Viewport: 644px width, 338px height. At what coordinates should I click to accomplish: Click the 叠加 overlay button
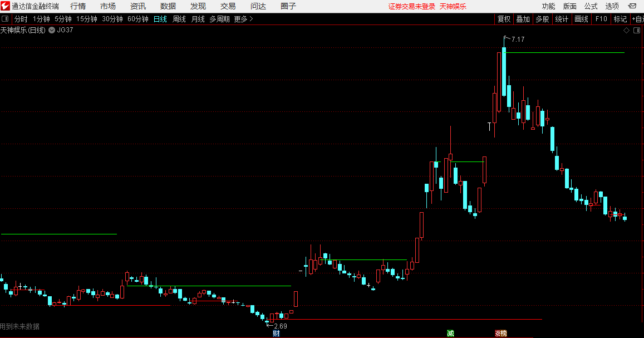pos(523,19)
